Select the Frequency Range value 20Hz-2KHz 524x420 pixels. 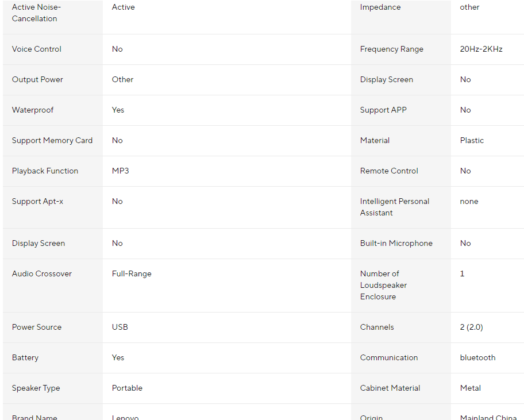pyautogui.click(x=481, y=49)
